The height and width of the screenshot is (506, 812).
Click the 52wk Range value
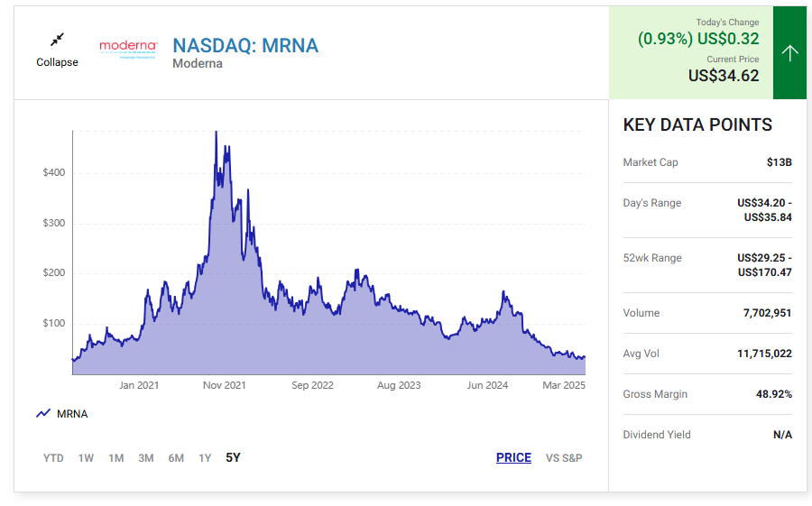[764, 265]
